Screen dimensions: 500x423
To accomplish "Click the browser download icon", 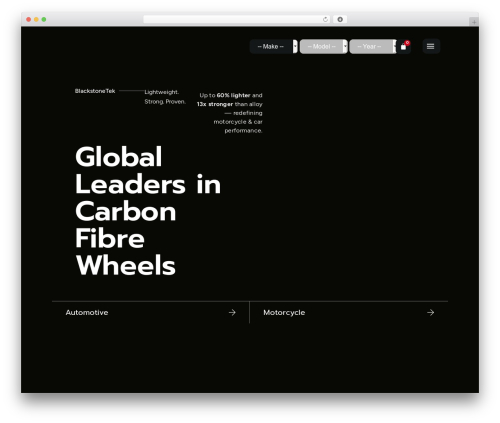I will pyautogui.click(x=340, y=19).
